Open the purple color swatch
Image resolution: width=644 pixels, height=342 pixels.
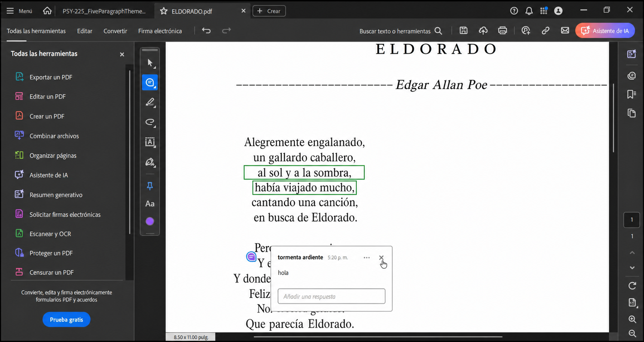[x=150, y=222]
